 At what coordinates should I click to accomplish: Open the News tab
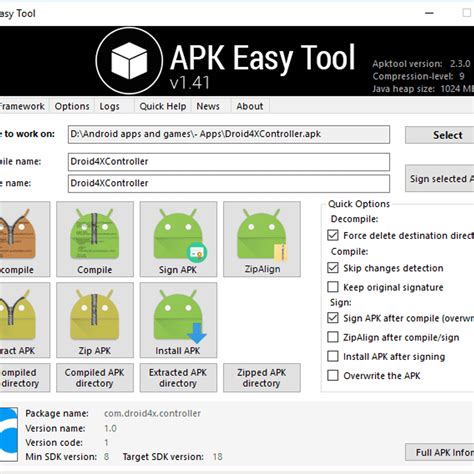[210, 106]
